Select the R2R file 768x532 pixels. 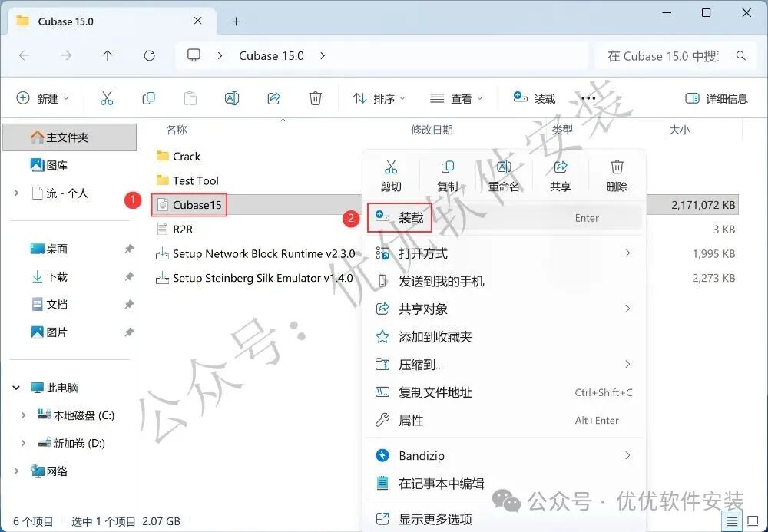pyautogui.click(x=174, y=229)
